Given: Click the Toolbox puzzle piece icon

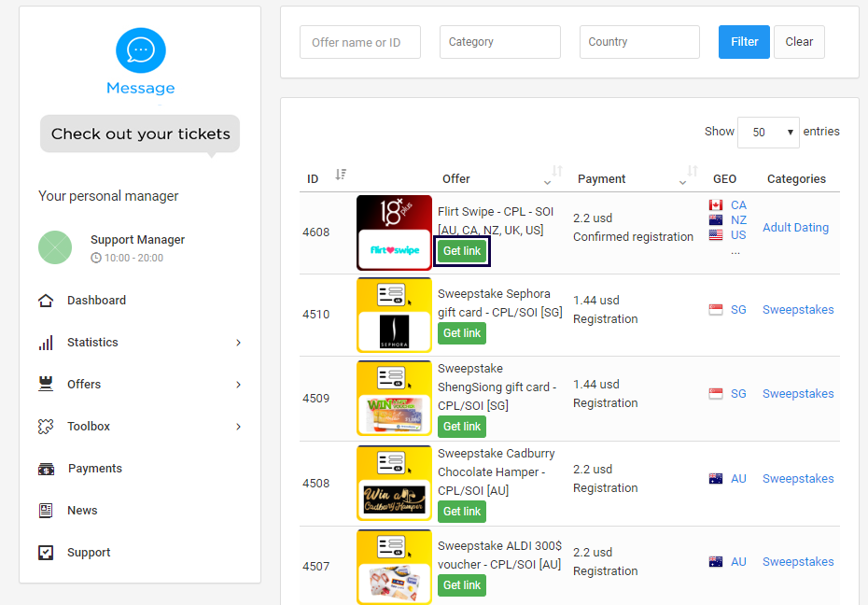Looking at the screenshot, I should [46, 427].
